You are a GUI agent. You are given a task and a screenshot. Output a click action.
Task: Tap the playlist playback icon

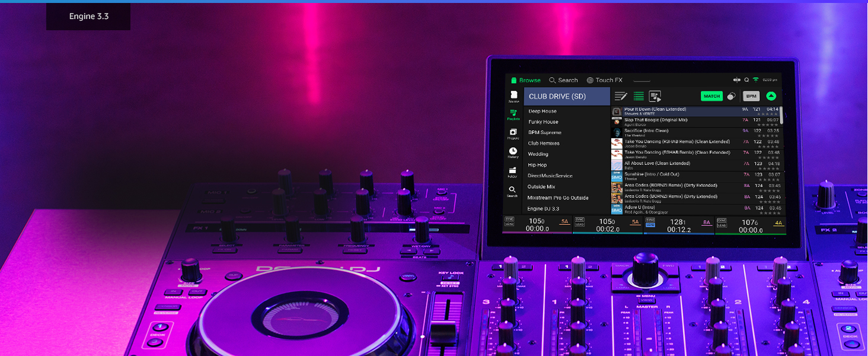click(655, 96)
